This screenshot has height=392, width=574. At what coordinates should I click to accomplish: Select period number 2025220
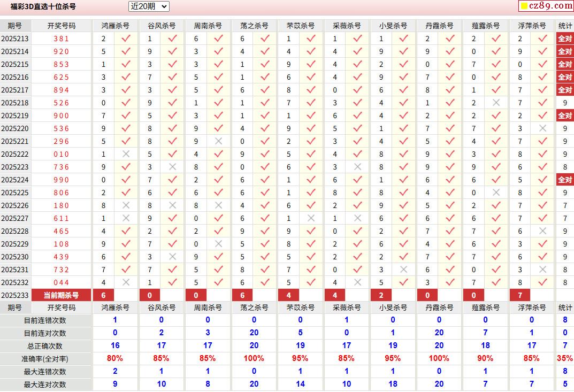[x=15, y=128]
